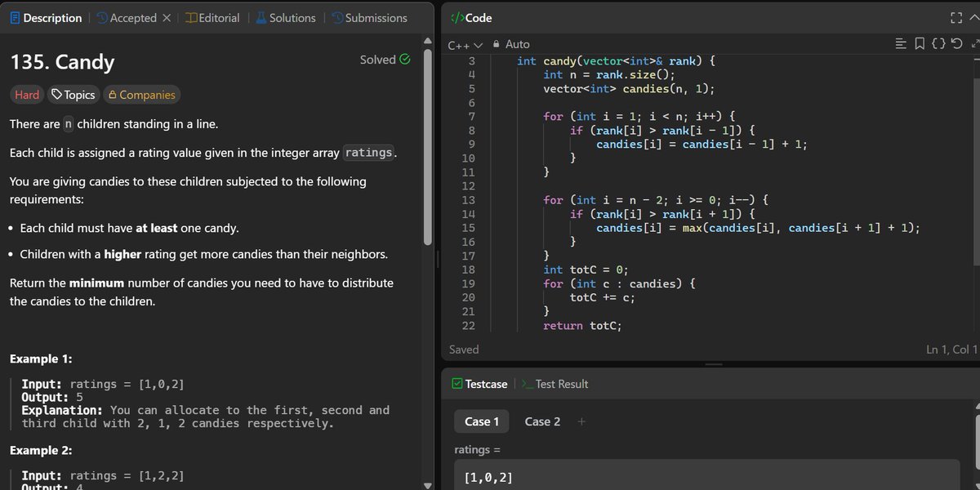Switch to the Test Result tab
Image resolution: width=980 pixels, height=490 pixels.
[555, 384]
